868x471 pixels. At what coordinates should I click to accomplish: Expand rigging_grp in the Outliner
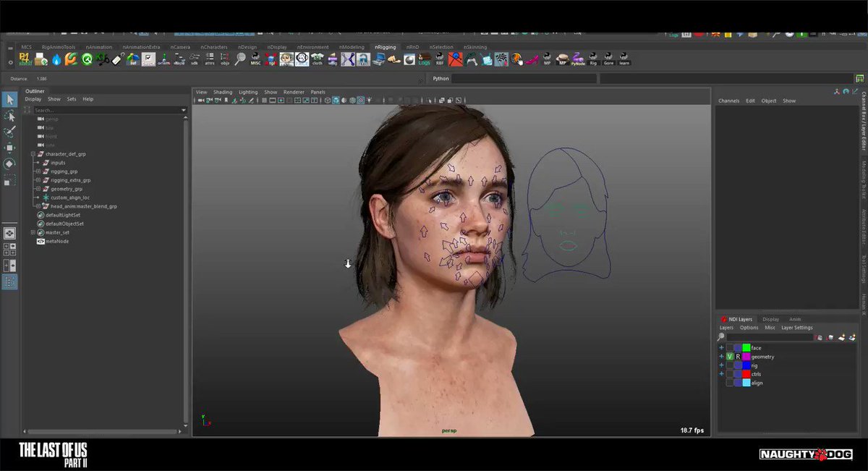[x=38, y=171]
